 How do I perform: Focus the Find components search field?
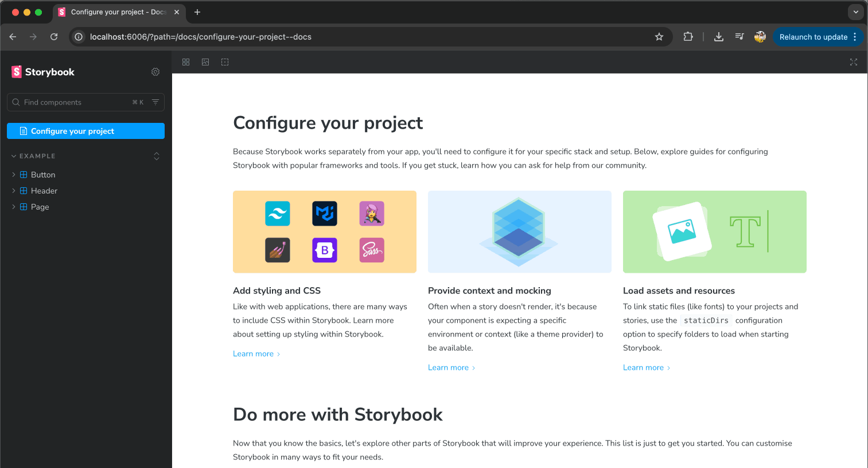pyautogui.click(x=75, y=102)
